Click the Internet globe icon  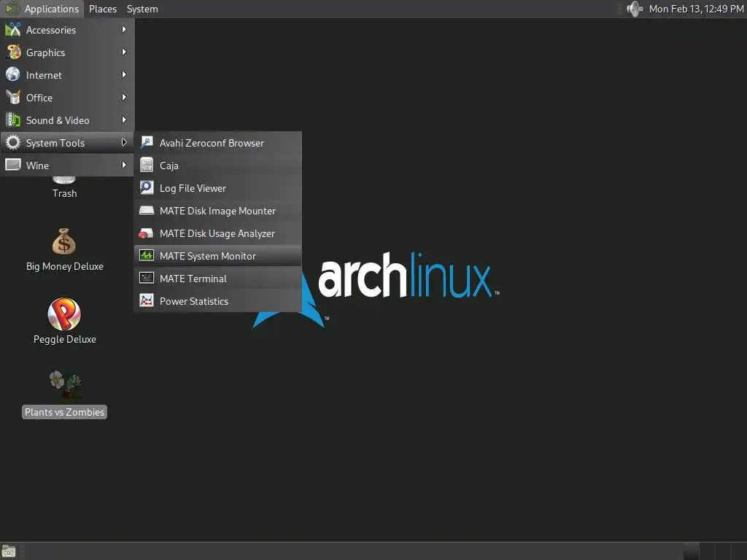tap(13, 75)
